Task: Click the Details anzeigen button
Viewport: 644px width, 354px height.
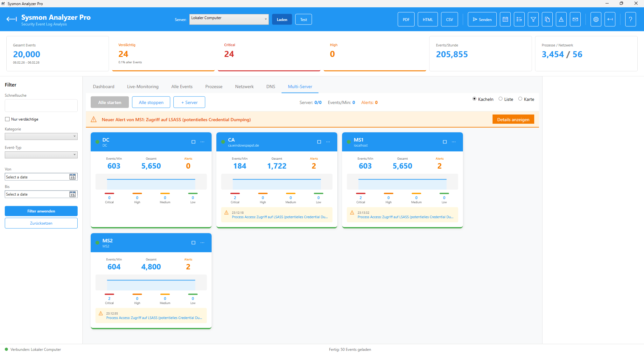Action: 513,120
